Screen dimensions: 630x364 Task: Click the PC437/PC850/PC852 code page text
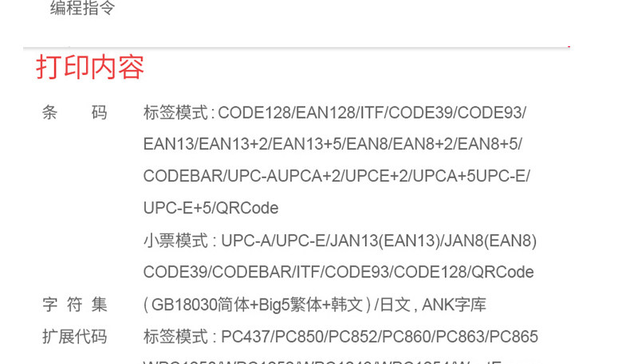tap(380, 337)
